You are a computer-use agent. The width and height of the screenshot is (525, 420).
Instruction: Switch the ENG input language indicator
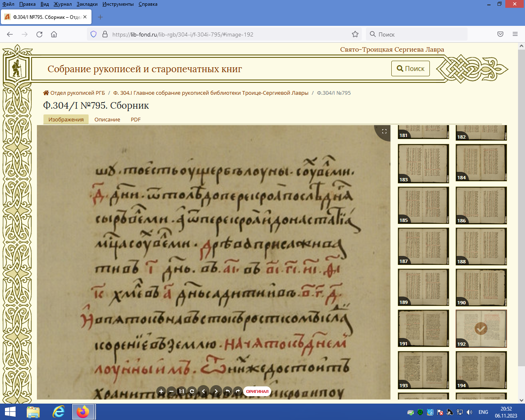click(x=483, y=412)
